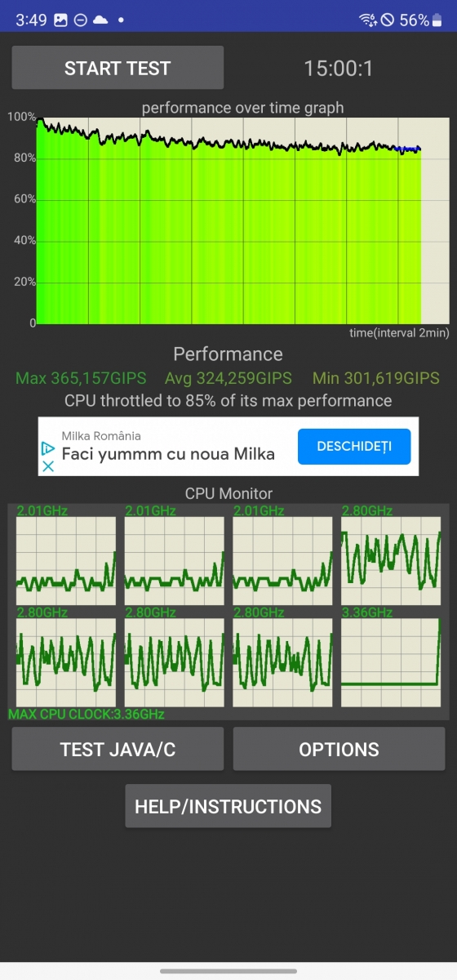Tap the Milka România ad text
The width and height of the screenshot is (457, 980).
(101, 435)
